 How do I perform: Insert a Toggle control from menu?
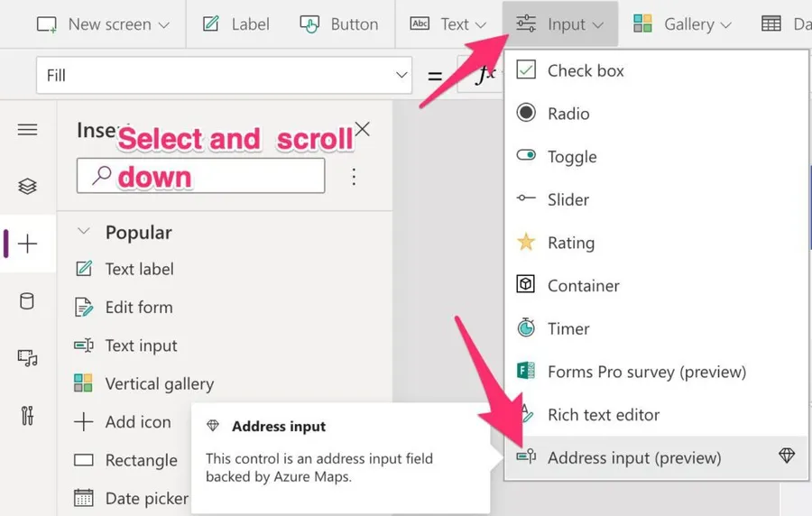tap(571, 157)
